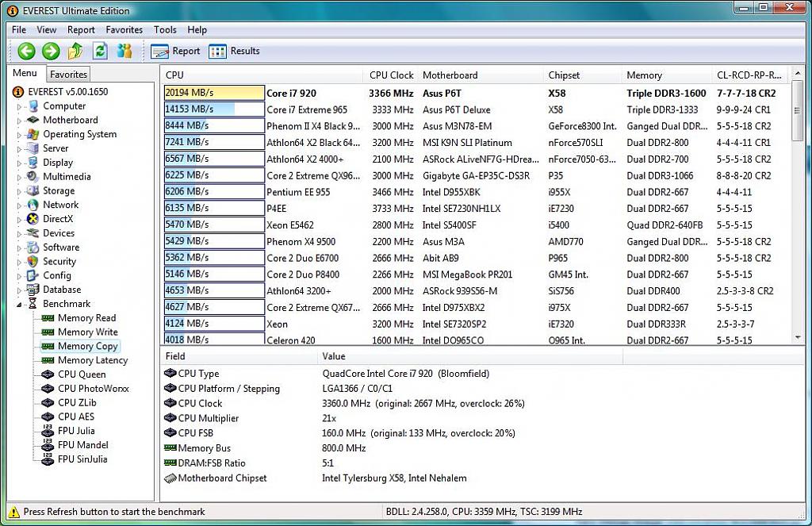The height and width of the screenshot is (526, 812).
Task: Click the DirectX tree icon
Action: [33, 219]
